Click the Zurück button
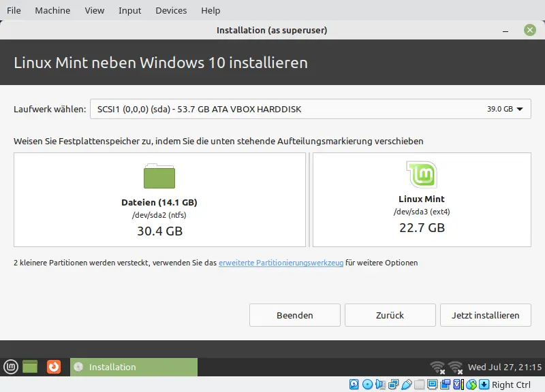This screenshot has width=545, height=392. pyautogui.click(x=390, y=315)
